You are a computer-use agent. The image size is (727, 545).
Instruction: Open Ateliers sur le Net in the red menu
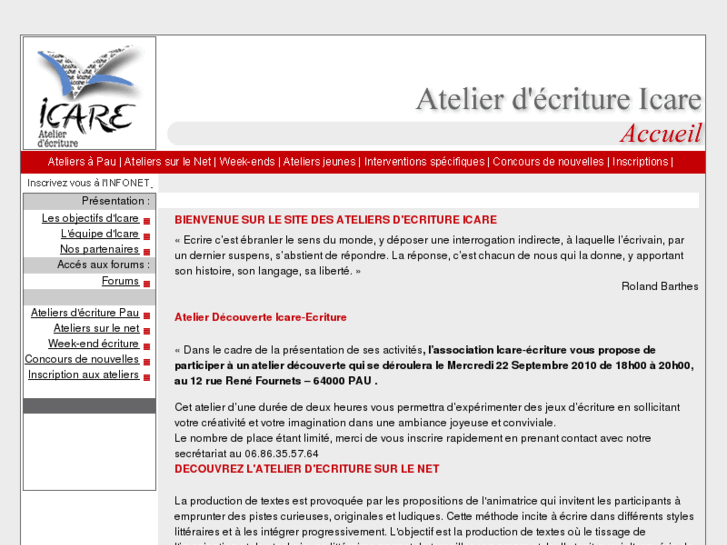click(167, 162)
